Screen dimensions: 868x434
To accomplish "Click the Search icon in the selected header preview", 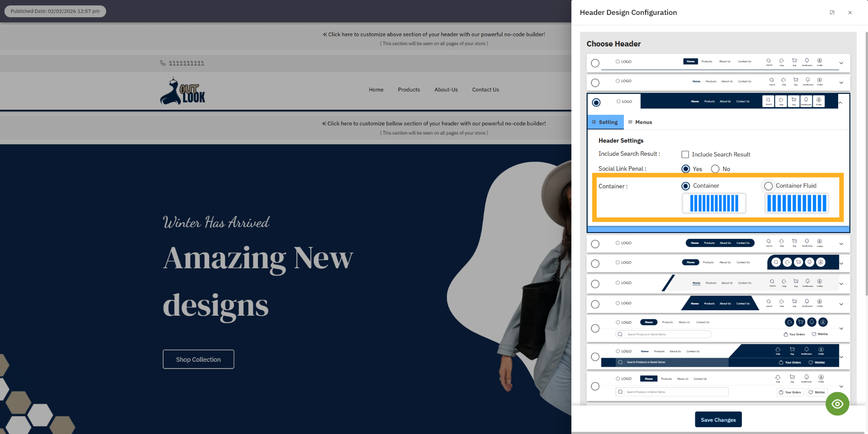I will [769, 101].
